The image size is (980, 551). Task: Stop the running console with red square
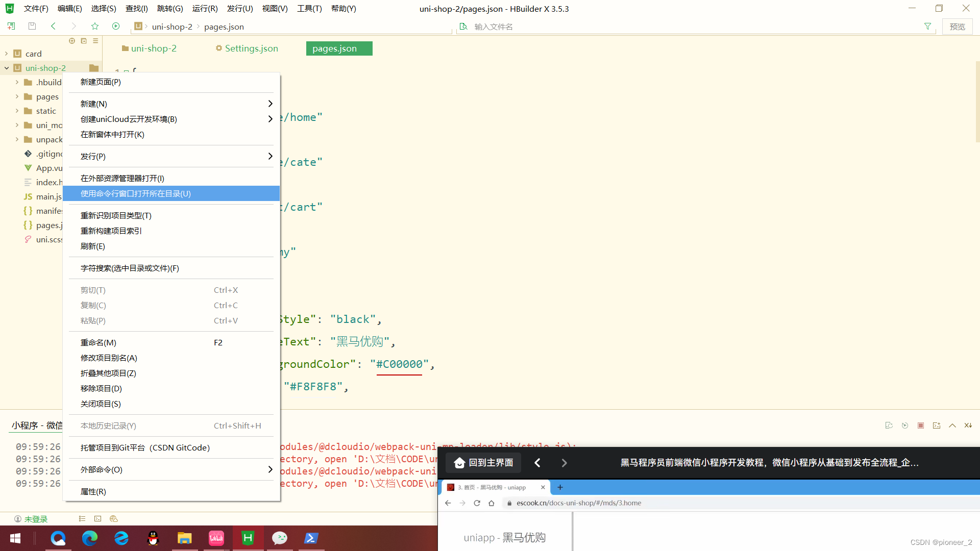tap(921, 425)
